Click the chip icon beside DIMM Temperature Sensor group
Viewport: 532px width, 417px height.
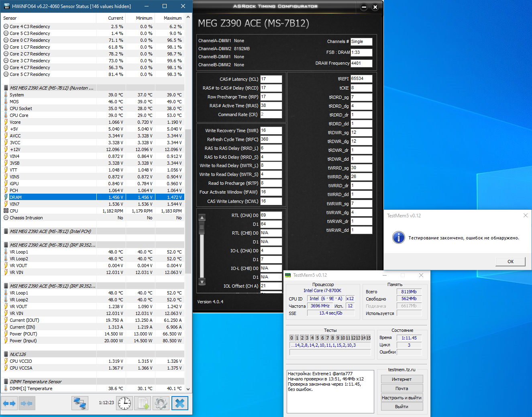[6, 382]
